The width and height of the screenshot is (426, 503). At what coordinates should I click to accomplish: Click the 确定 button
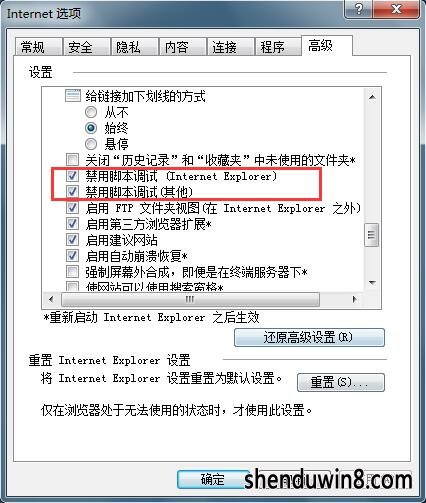tap(212, 479)
